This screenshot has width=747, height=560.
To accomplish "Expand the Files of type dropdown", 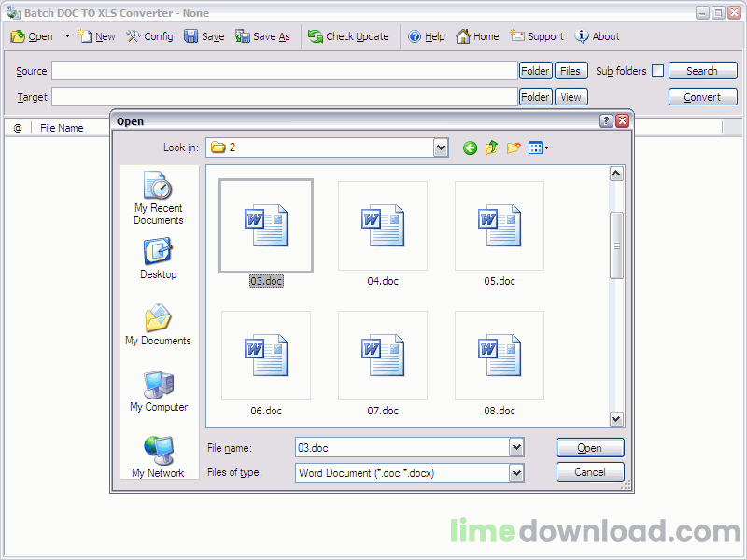I will click(516, 473).
